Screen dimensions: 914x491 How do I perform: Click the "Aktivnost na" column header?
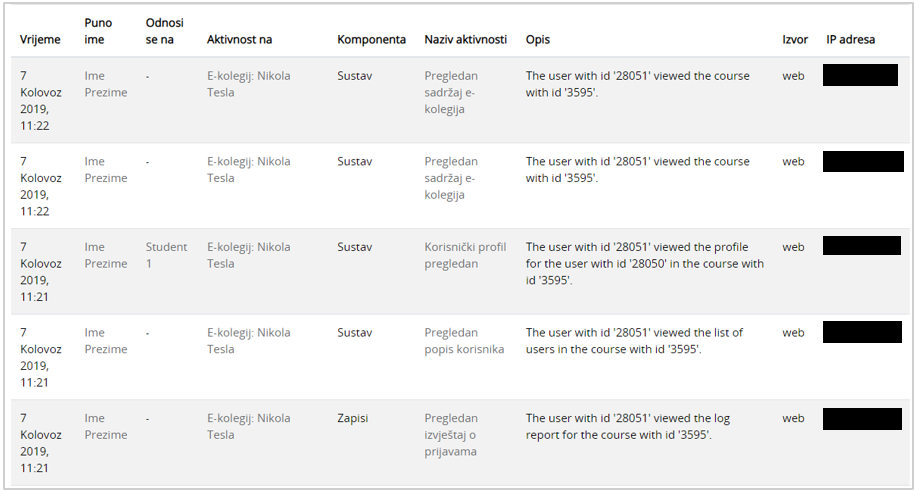pos(239,40)
